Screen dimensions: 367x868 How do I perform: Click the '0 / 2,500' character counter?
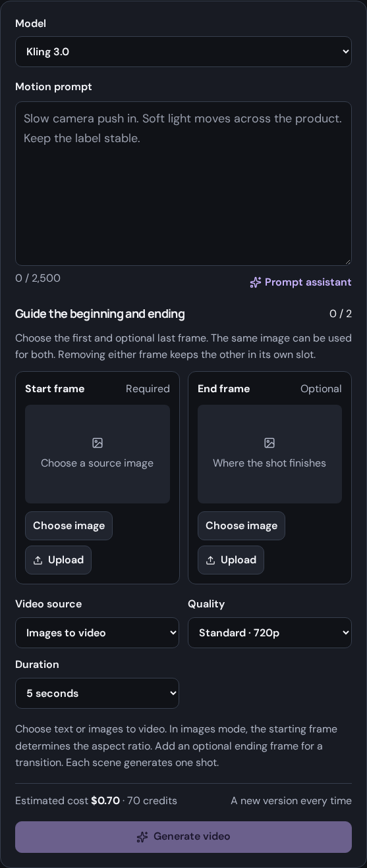(38, 278)
